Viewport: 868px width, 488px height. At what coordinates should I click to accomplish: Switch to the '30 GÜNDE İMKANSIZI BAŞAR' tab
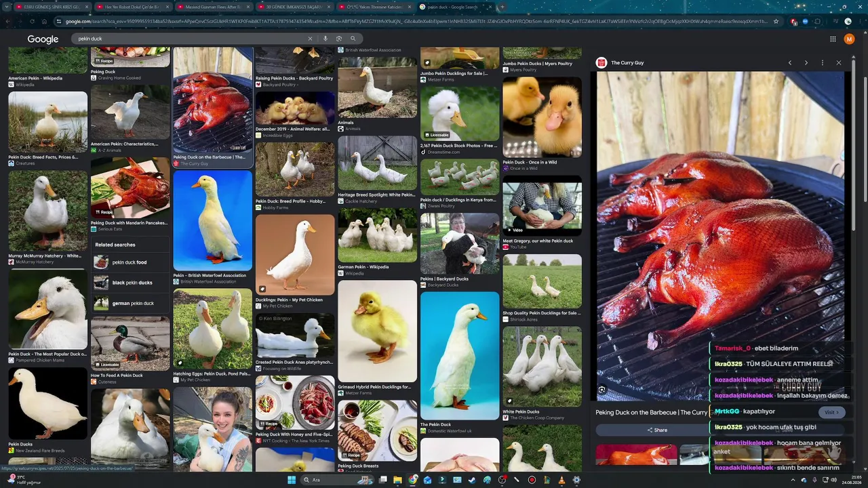click(x=294, y=7)
